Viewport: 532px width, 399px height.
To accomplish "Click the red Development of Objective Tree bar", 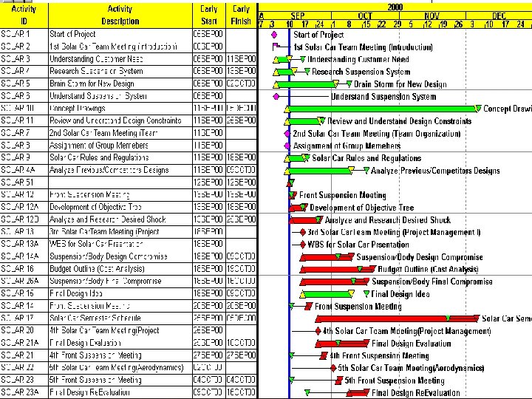I will click(x=298, y=208).
